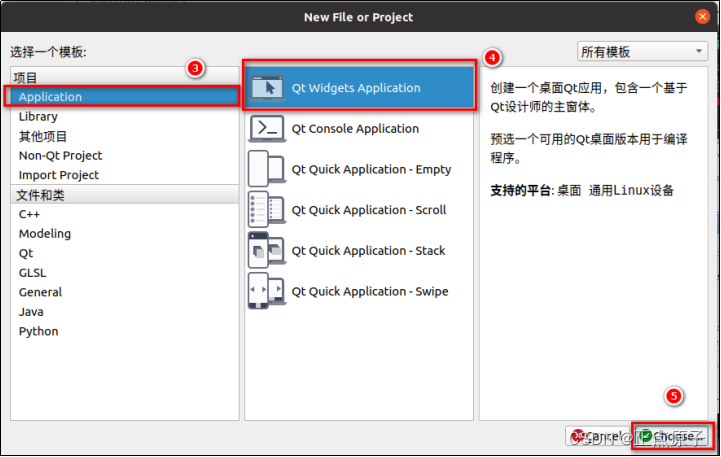Click the Choose... button
This screenshot has height=457, width=721.
(x=672, y=436)
